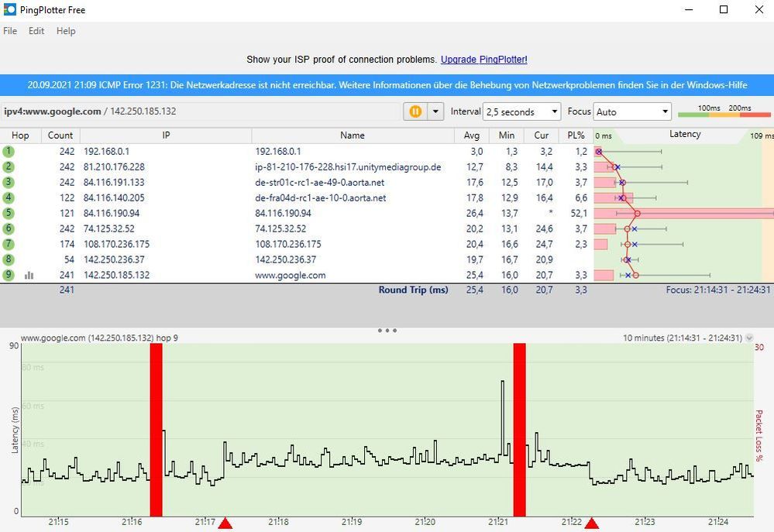Screen dimensions: 774x532
Task: Select name de-str01c-rc1-ae-49-0.aorta.net
Action: (320, 183)
